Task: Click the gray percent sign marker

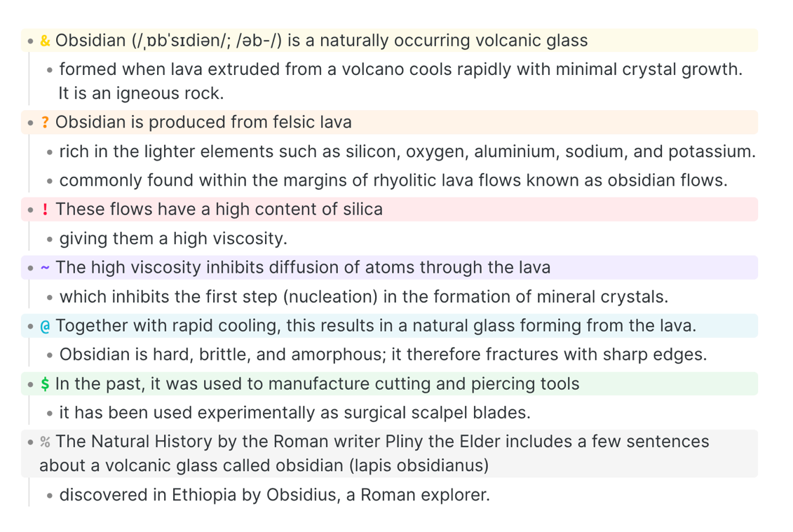Action: pos(45,442)
